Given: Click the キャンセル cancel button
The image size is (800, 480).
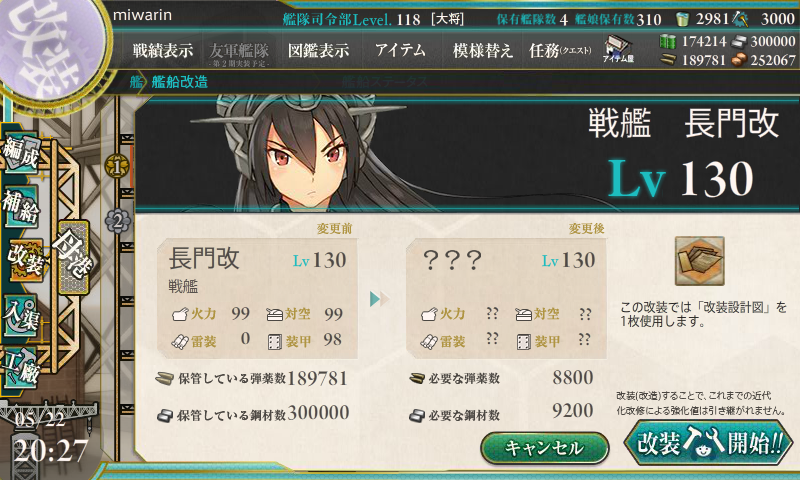Looking at the screenshot, I should coord(544,448).
